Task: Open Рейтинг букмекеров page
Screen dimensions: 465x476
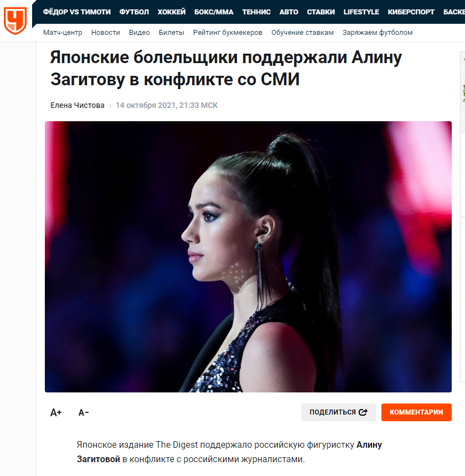Action: (x=228, y=33)
